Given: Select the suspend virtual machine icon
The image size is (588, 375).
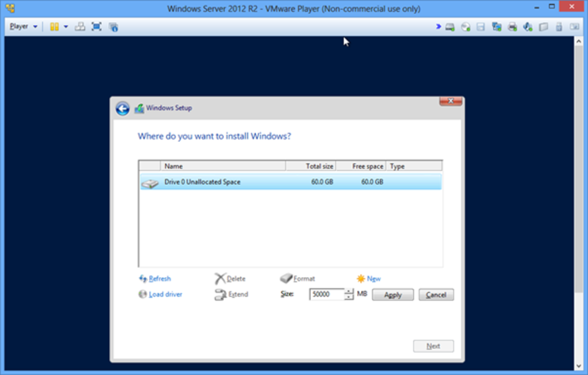Looking at the screenshot, I should (x=55, y=26).
